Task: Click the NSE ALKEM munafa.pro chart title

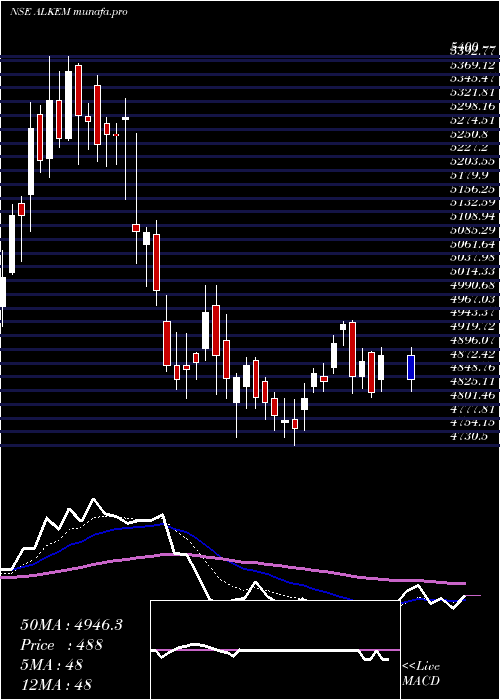Action: 68,12
